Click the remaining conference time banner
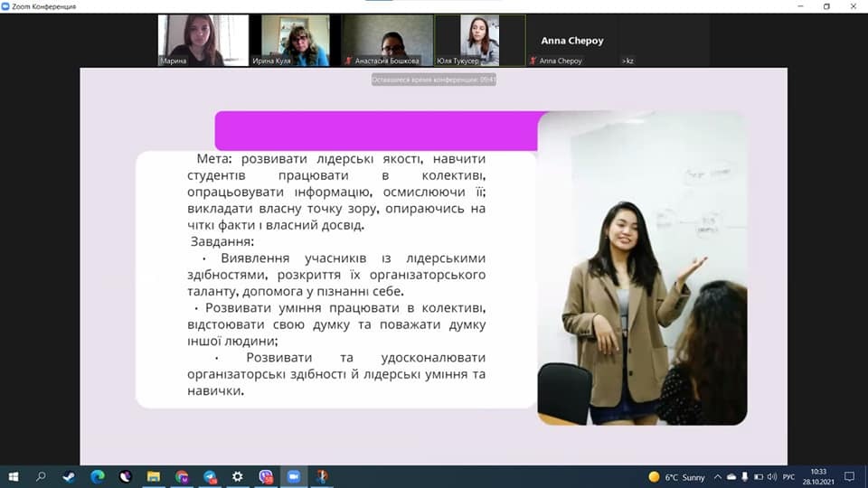This screenshot has width=868, height=488. point(434,80)
